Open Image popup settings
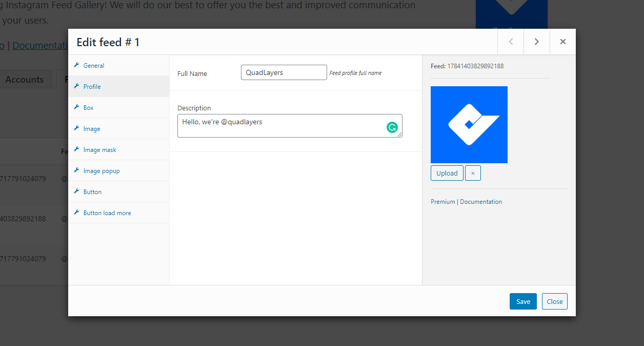 [118, 171]
